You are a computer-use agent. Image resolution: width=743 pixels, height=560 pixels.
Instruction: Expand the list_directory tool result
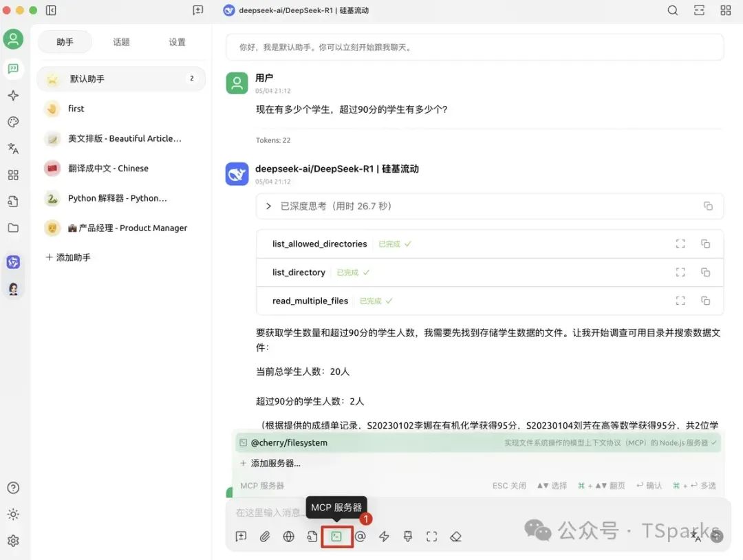[x=680, y=272]
